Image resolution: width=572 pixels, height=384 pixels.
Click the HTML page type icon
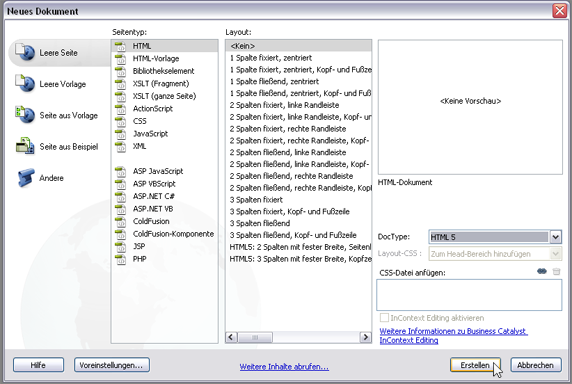120,46
